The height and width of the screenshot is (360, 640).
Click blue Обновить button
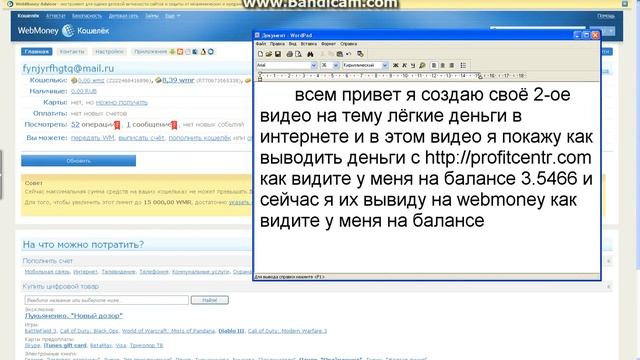78,161
